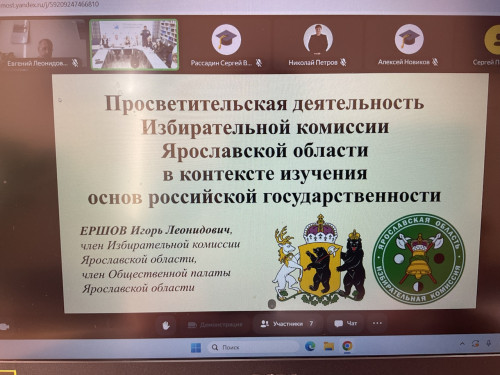This screenshot has height=375, width=500.
Task: Click the slide text ЕРШОВ Игорь Леонидович
Action: click(x=156, y=231)
